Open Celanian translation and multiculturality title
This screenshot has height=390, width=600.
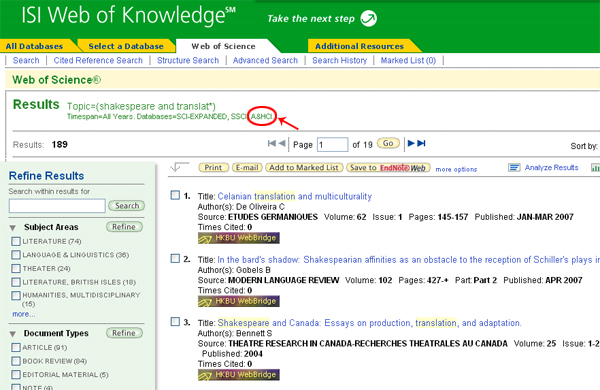pyautogui.click(x=295, y=196)
